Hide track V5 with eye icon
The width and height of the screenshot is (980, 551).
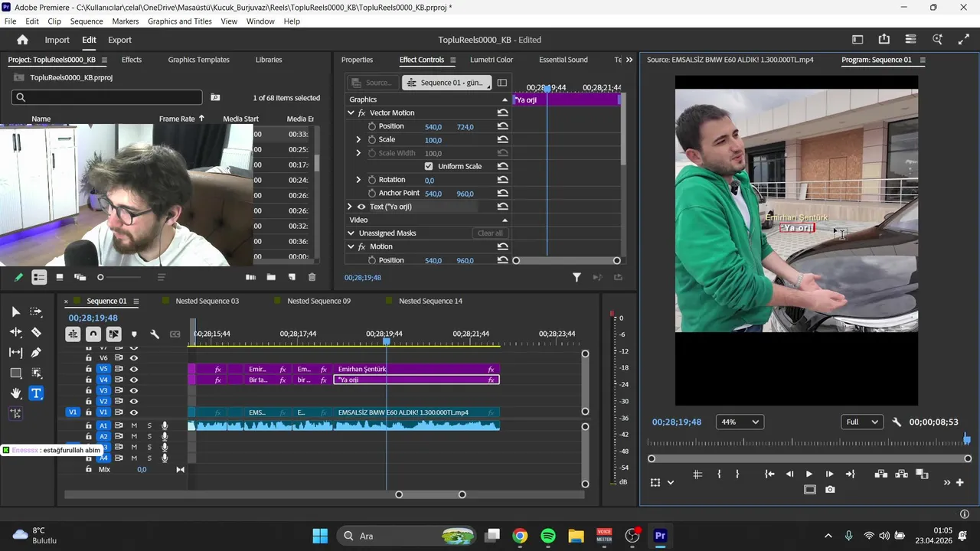click(134, 369)
